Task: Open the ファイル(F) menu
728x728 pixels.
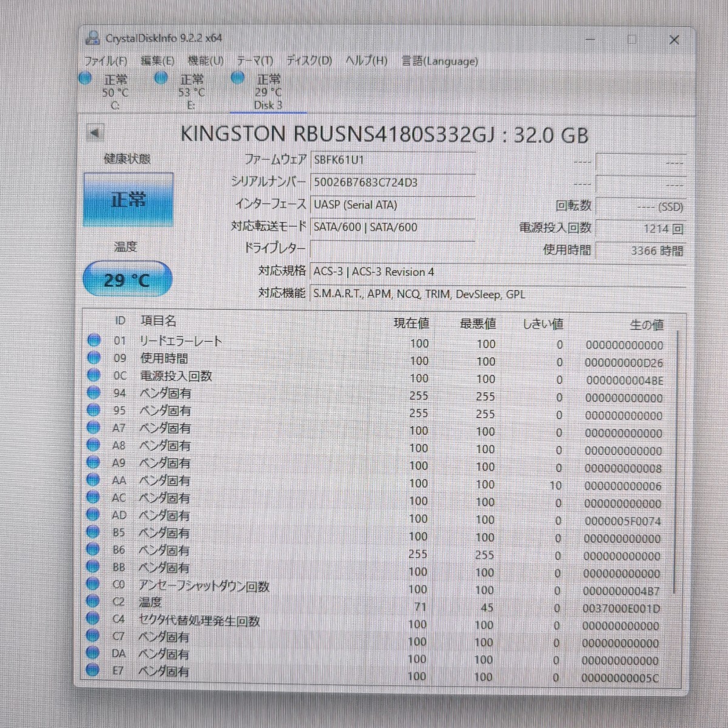Action: pyautogui.click(x=106, y=61)
